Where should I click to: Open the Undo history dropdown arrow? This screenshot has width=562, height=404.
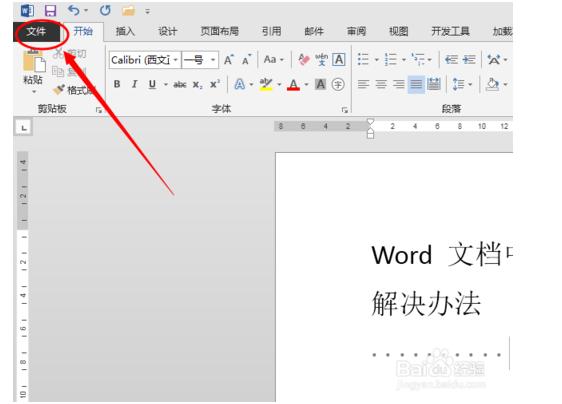pos(86,11)
